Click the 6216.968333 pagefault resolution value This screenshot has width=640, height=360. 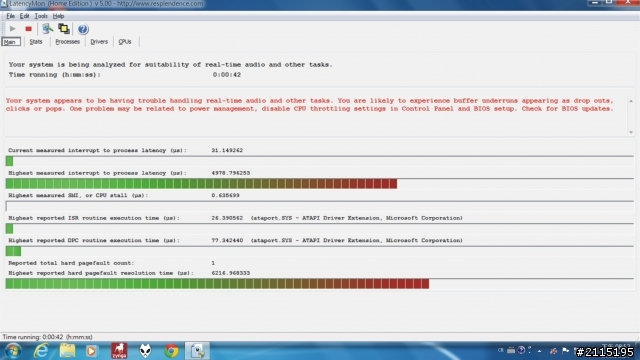231,273
